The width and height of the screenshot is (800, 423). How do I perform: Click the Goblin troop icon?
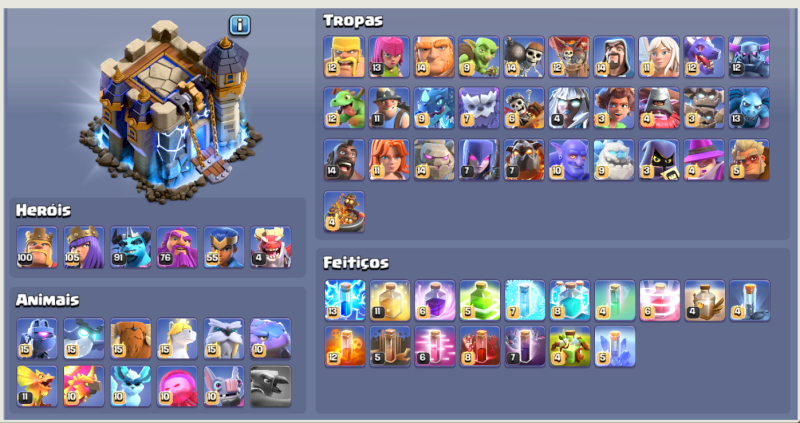pos(479,57)
